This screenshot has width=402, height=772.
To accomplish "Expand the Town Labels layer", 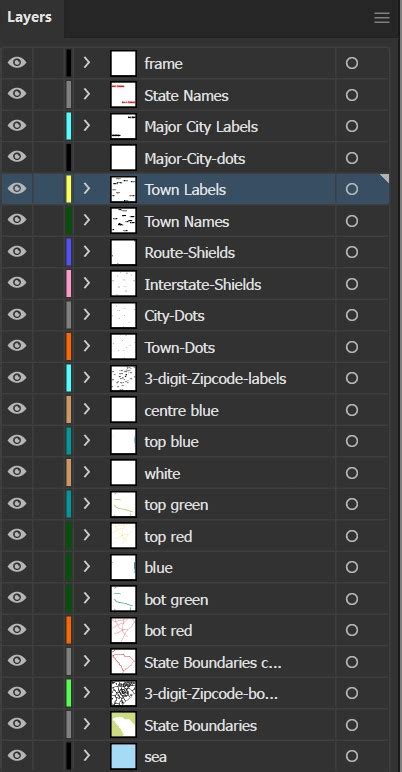I will (x=87, y=188).
